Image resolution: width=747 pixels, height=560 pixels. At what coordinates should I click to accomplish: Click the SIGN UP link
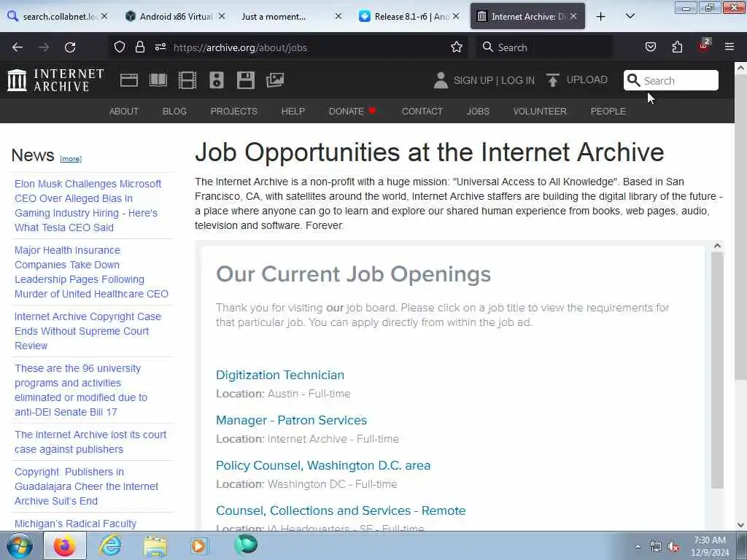tap(473, 80)
